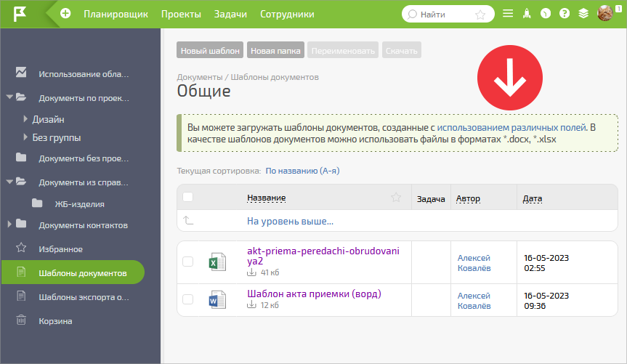The height and width of the screenshot is (364, 627).
Task: Sort by the Название column header
Action: click(267, 198)
